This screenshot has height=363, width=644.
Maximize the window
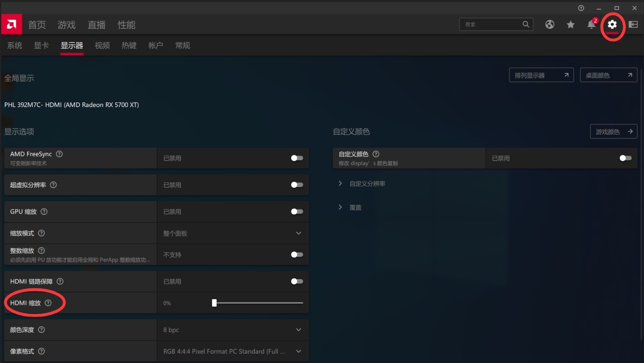coord(616,8)
